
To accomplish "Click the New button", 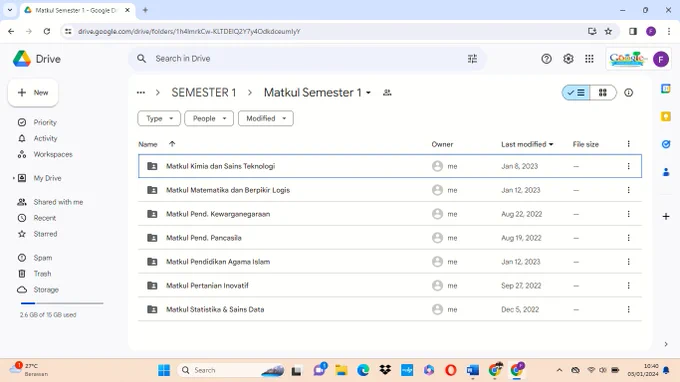I will 33,93.
